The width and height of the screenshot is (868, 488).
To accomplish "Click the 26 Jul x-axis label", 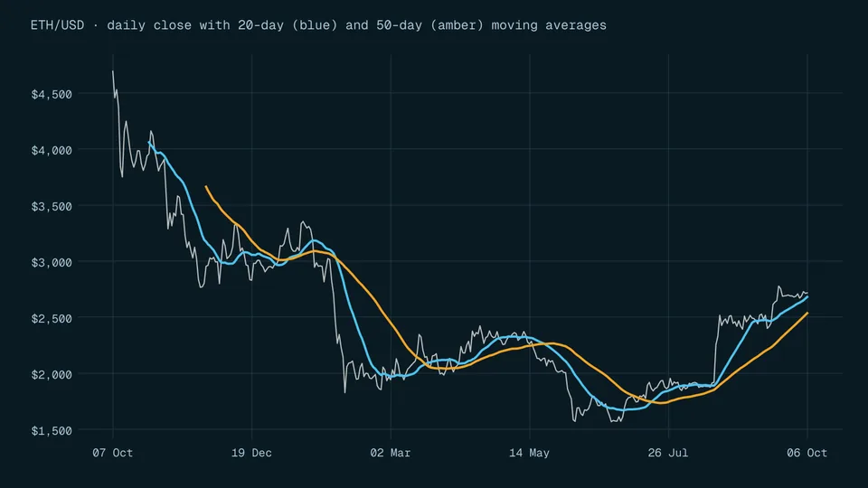I will (668, 453).
